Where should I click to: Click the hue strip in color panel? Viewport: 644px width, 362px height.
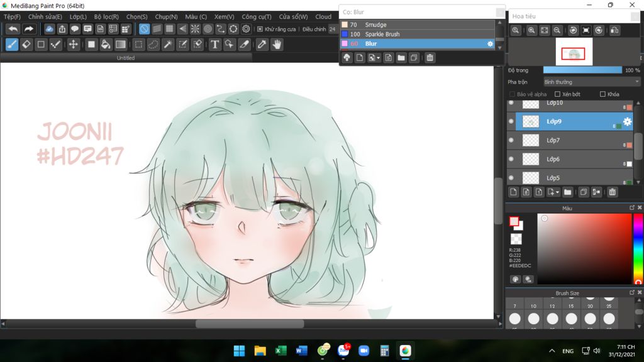point(638,249)
